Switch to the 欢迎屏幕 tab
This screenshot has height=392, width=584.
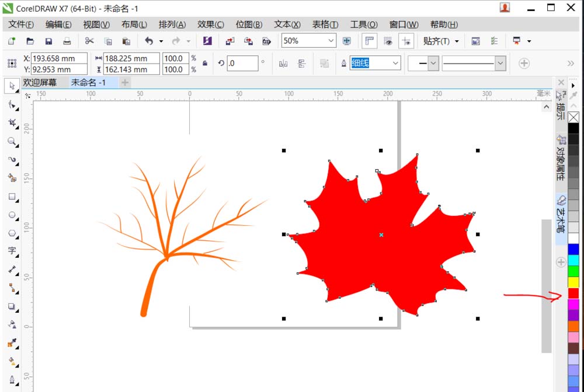tap(40, 83)
